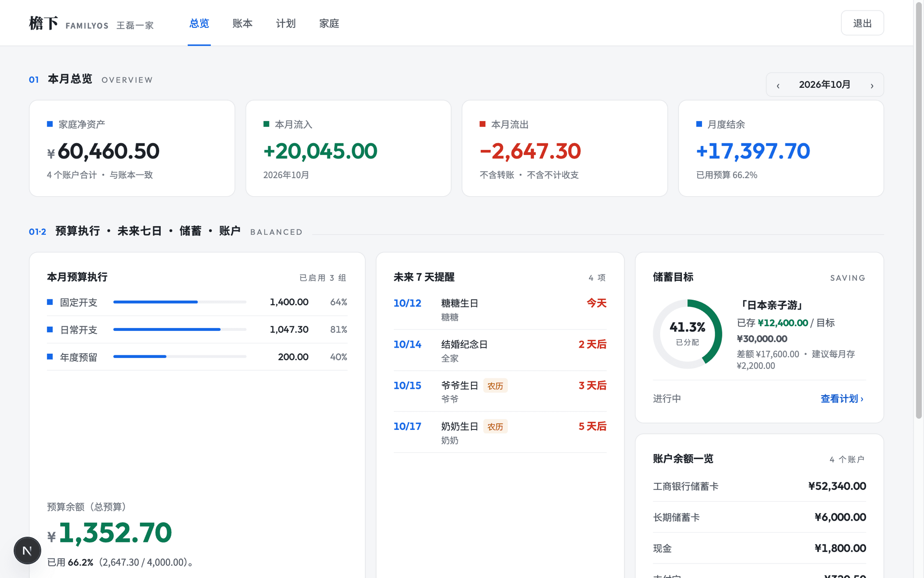Click the 本月流入 value +20,045.00
The height and width of the screenshot is (578, 924).
[x=320, y=151]
